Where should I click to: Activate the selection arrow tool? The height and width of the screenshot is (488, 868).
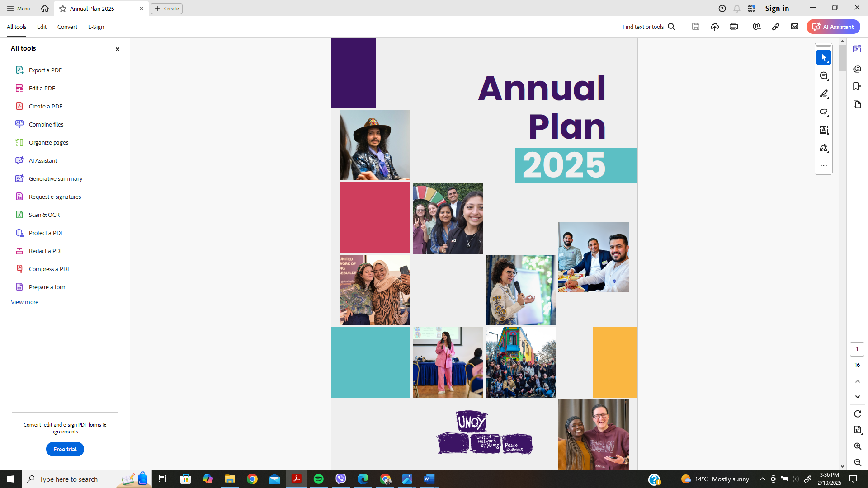coord(824,58)
